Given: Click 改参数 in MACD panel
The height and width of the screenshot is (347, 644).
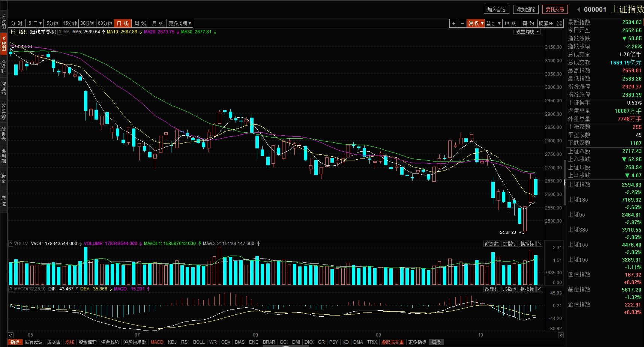Looking at the screenshot, I should click(492, 289).
